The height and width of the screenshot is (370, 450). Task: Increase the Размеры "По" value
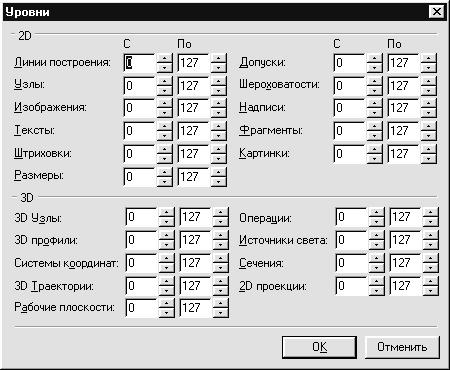219,172
